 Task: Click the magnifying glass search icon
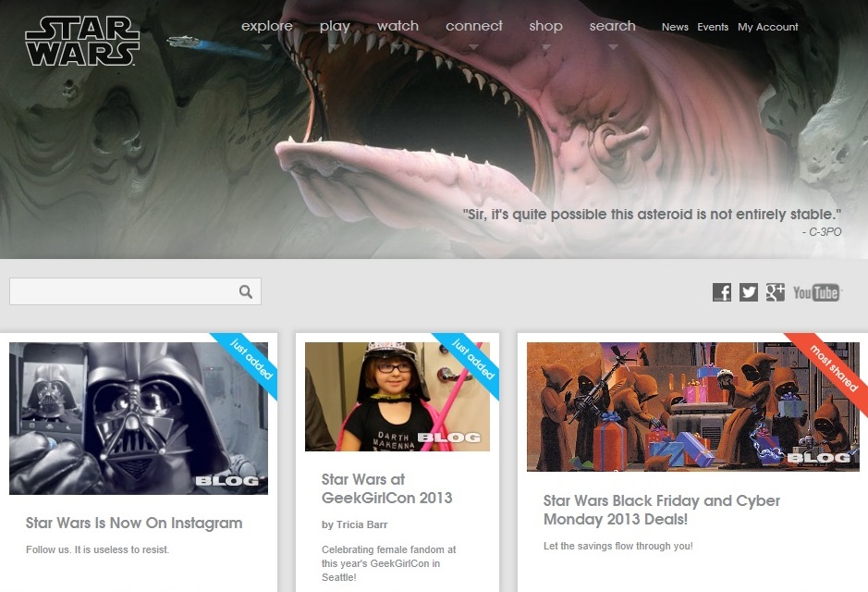pyautogui.click(x=246, y=291)
